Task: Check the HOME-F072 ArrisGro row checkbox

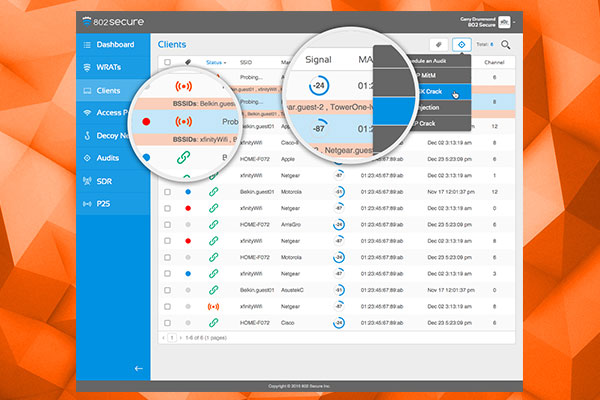Action: click(167, 225)
